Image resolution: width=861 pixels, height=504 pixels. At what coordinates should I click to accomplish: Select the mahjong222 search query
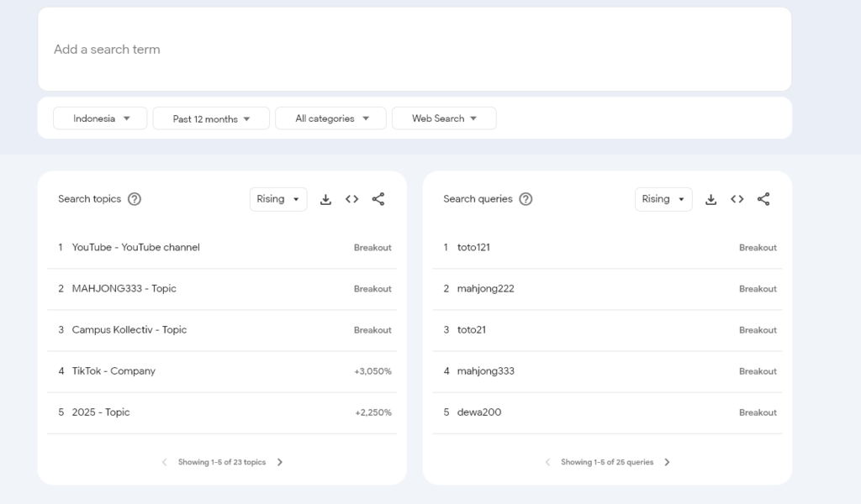click(x=485, y=289)
